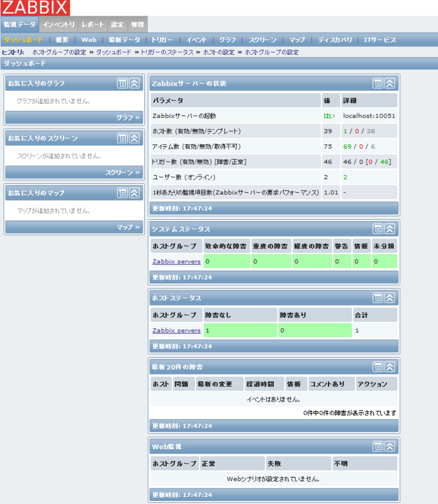The width and height of the screenshot is (438, 504).
Task: Collapse the 最新20件の障害 widget
Action: 390,367
